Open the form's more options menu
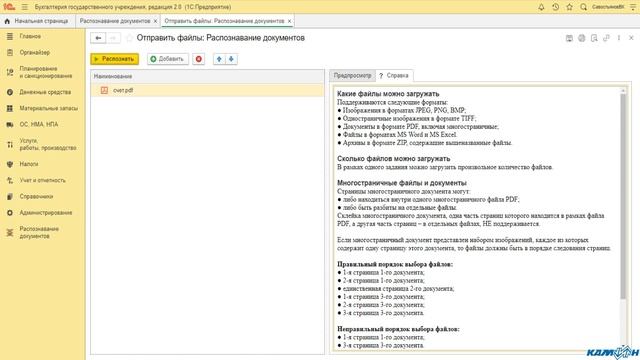The height and width of the screenshot is (360, 640). point(619,38)
